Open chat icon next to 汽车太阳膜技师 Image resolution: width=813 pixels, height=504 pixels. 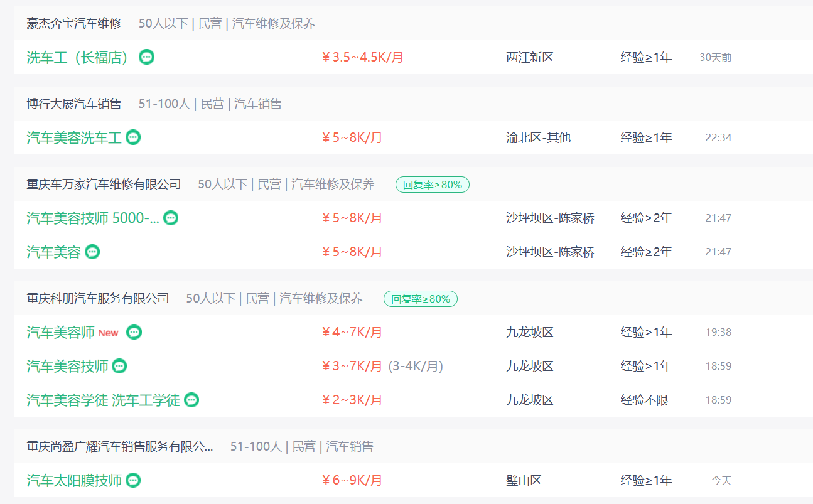133,480
